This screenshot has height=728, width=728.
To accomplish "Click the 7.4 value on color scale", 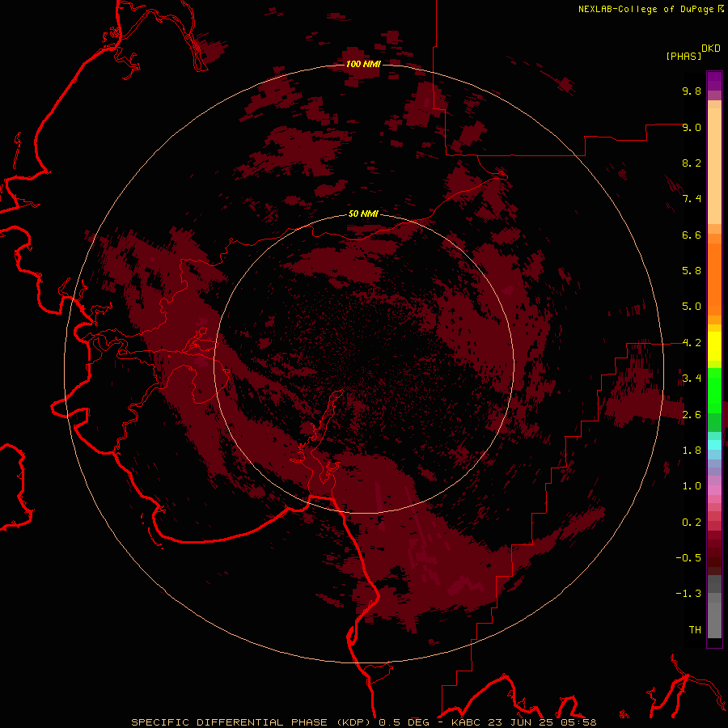I will 692,199.
